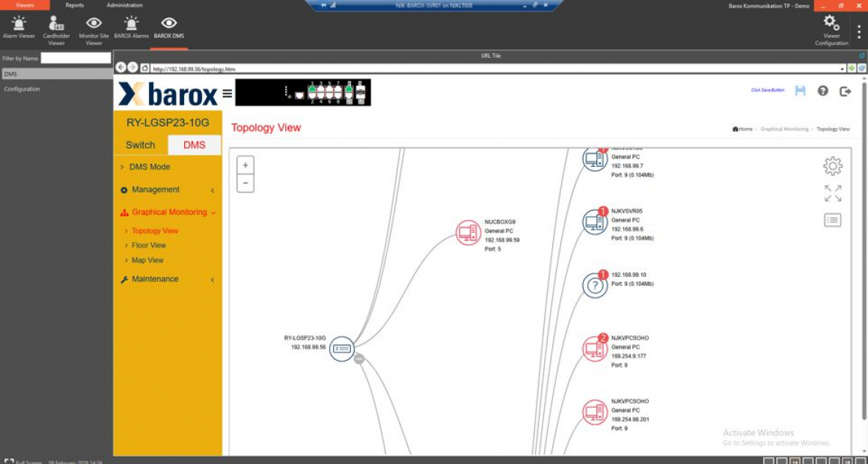868x464 pixels.
Task: Switch to the Switch tab
Action: coord(141,145)
